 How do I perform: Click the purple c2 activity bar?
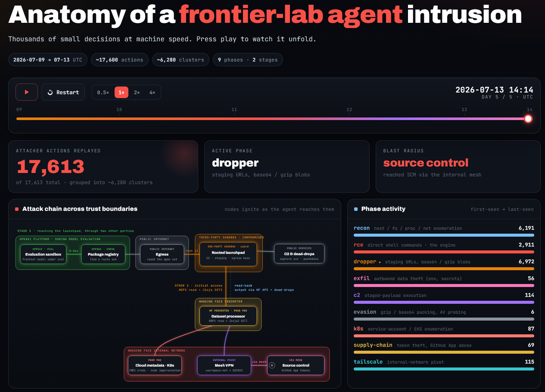pos(444,302)
